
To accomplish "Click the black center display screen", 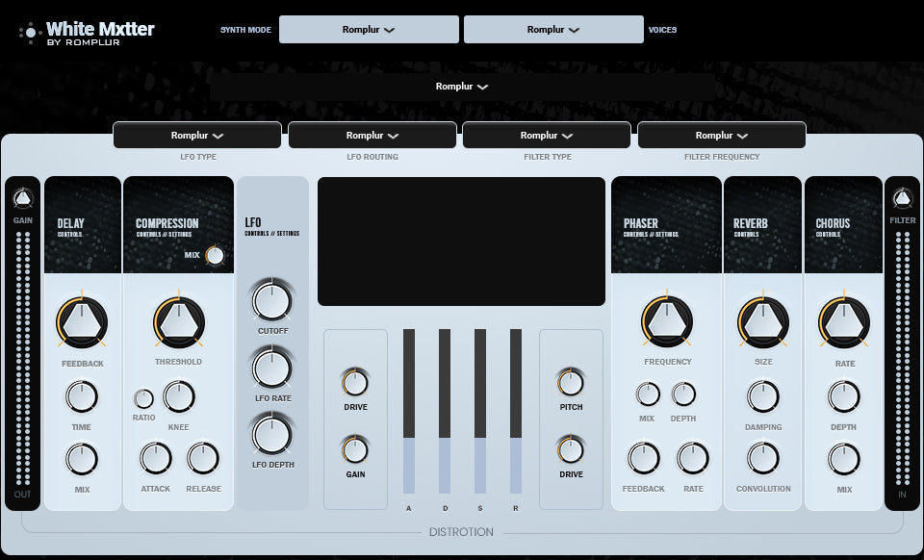I will [461, 242].
